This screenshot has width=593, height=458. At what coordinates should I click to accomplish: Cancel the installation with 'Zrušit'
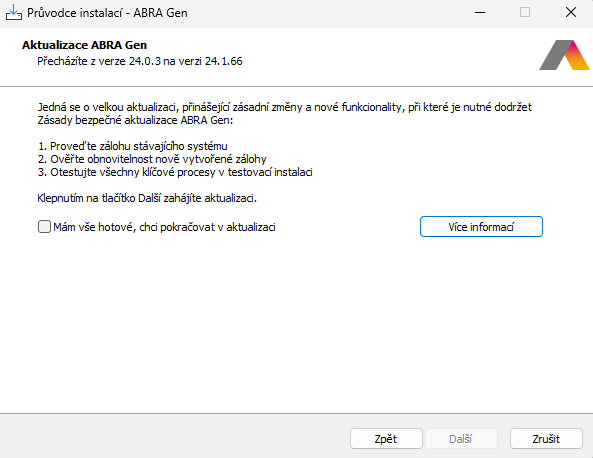546,439
